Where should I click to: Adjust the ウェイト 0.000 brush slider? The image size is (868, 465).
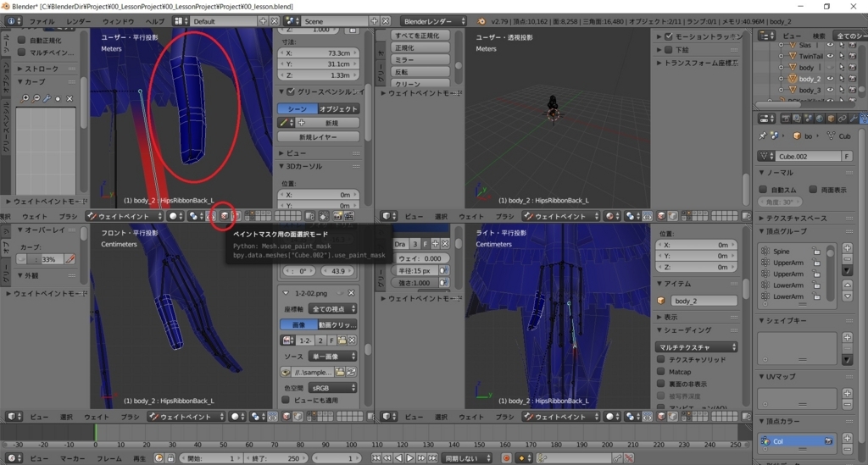[x=420, y=258]
